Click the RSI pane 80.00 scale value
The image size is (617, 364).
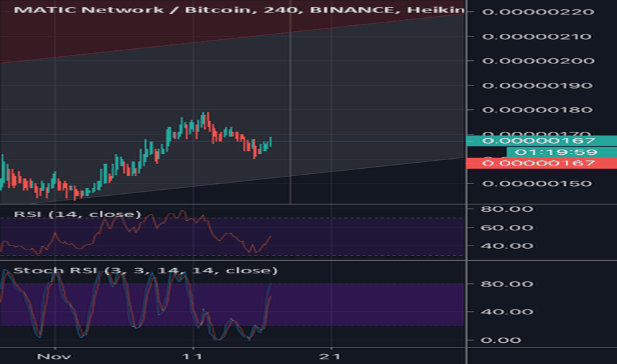(507, 209)
